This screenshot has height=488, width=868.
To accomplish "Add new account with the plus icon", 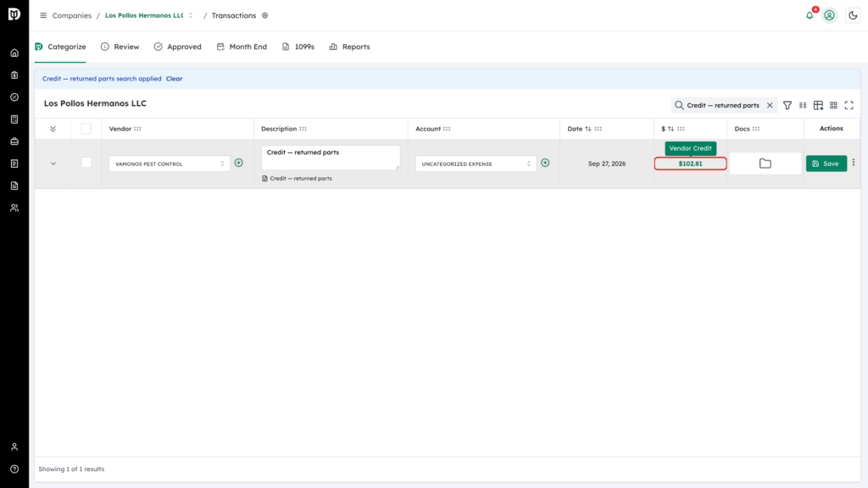I will coord(545,163).
